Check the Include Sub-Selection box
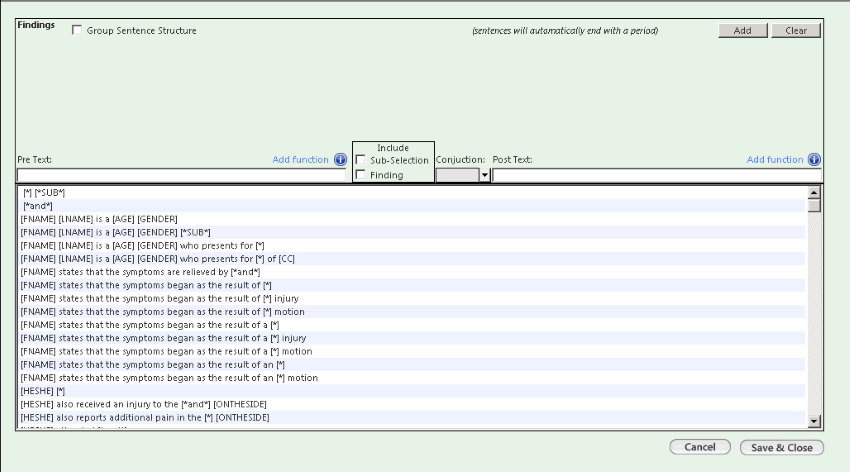Viewport: 850px width, 472px height. point(360,160)
